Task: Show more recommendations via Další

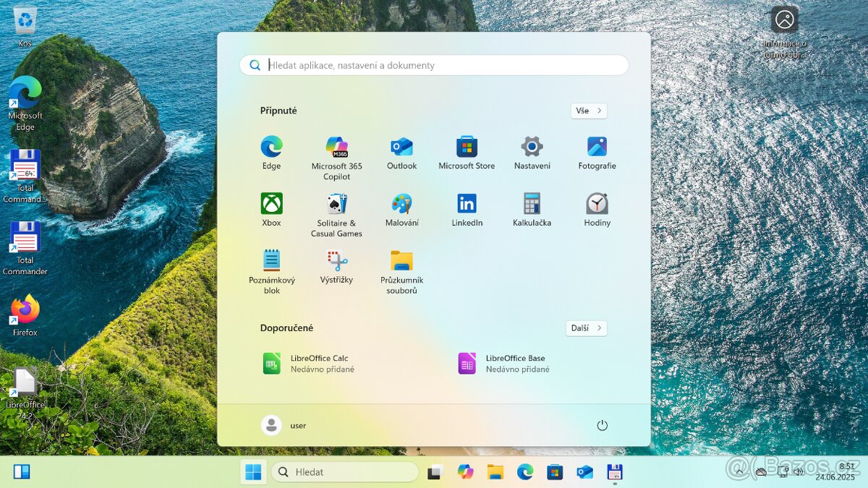Action: pyautogui.click(x=586, y=328)
